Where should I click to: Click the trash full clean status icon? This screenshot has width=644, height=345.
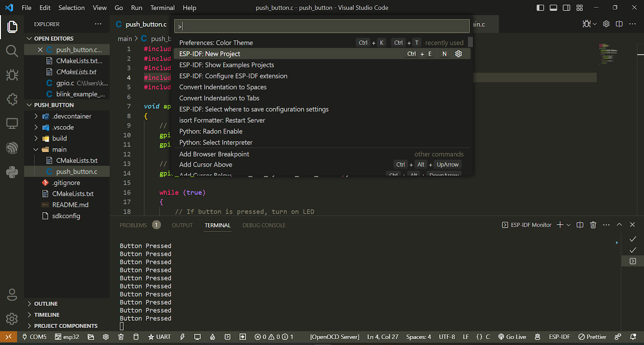pos(121,337)
